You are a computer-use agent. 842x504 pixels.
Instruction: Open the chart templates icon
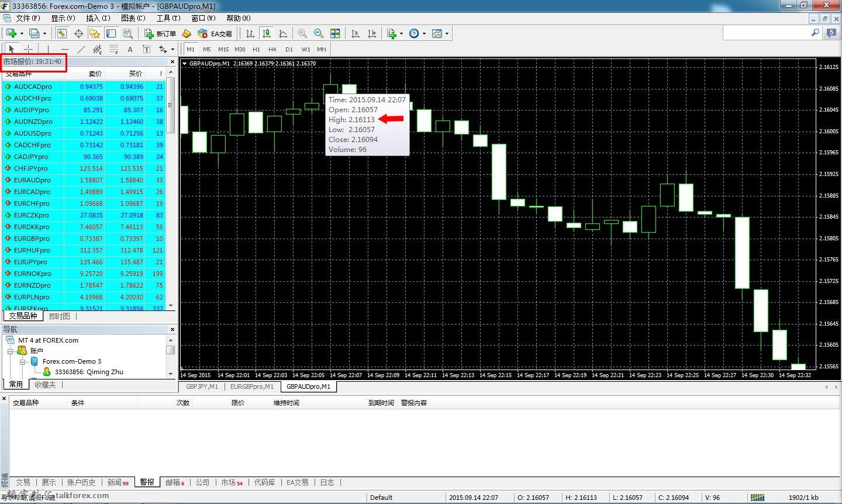coord(437,33)
